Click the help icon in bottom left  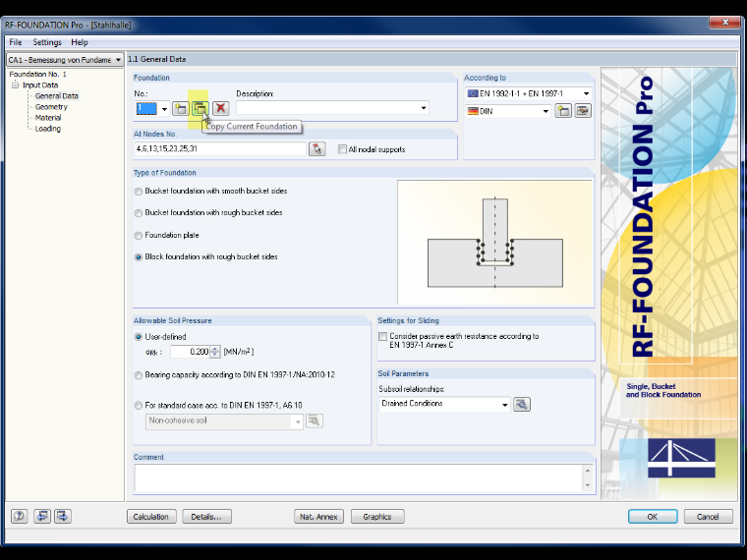pos(19,516)
